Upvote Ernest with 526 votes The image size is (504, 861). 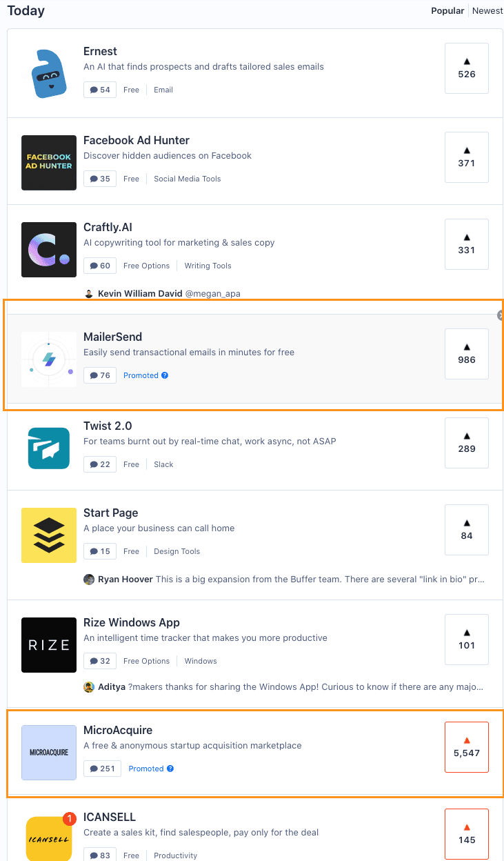[467, 68]
